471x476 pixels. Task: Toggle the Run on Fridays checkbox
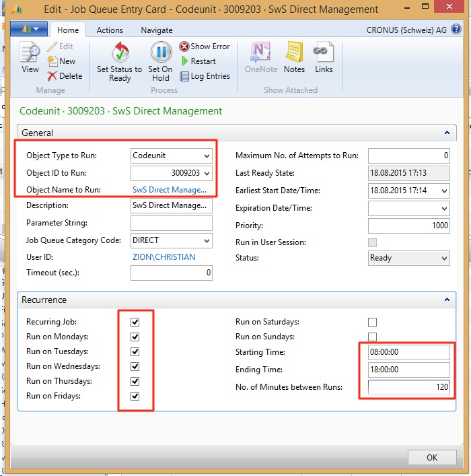(x=135, y=396)
